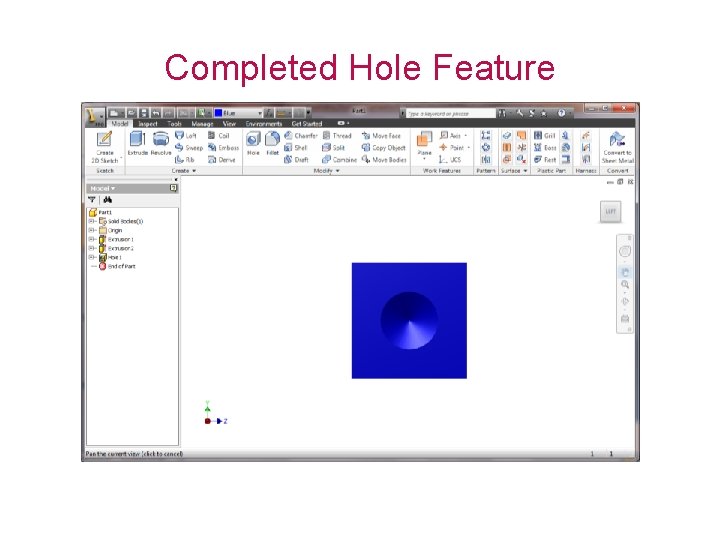Select the Grill plastic part tool

tap(544, 135)
